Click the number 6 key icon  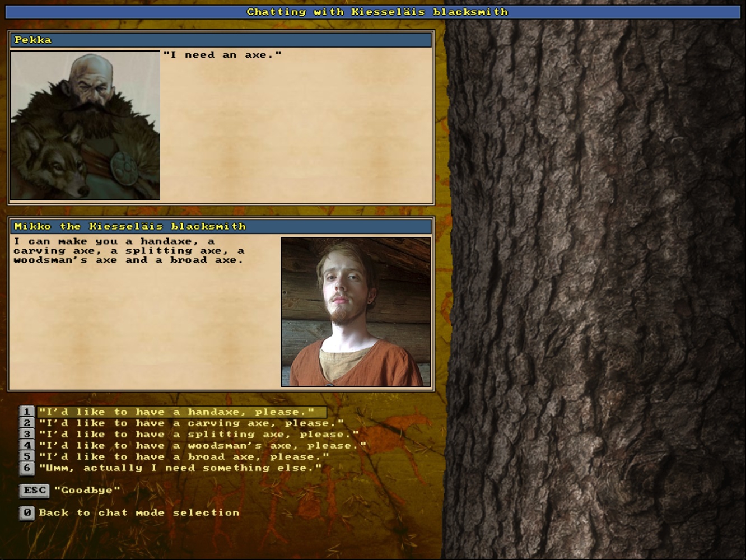(x=27, y=468)
